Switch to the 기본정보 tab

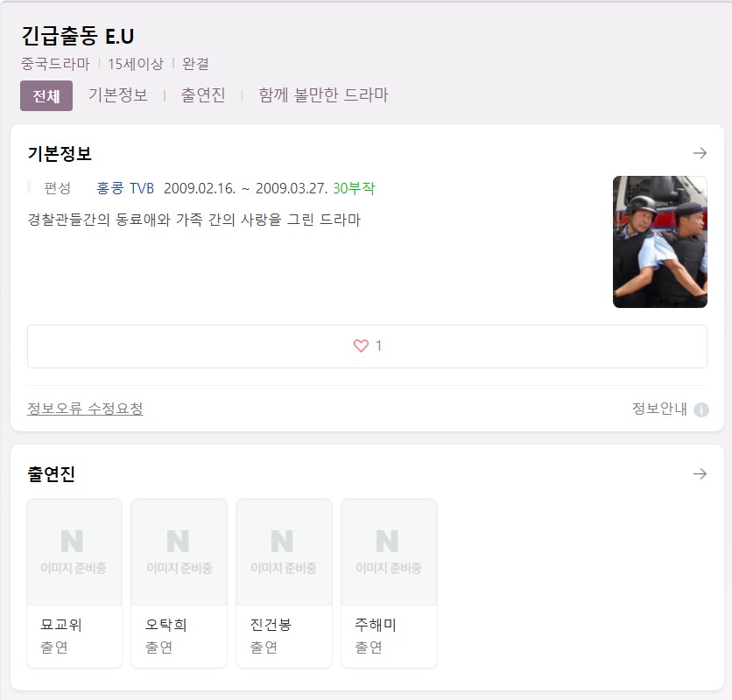(118, 94)
